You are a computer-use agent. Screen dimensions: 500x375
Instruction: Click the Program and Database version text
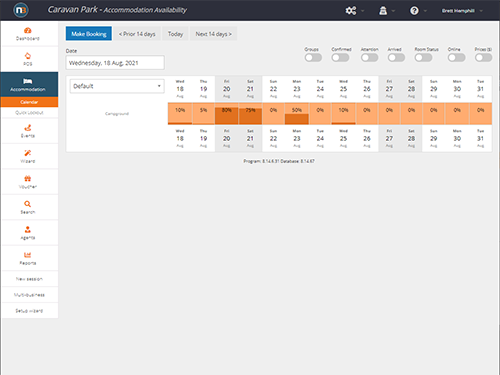pos(279,161)
